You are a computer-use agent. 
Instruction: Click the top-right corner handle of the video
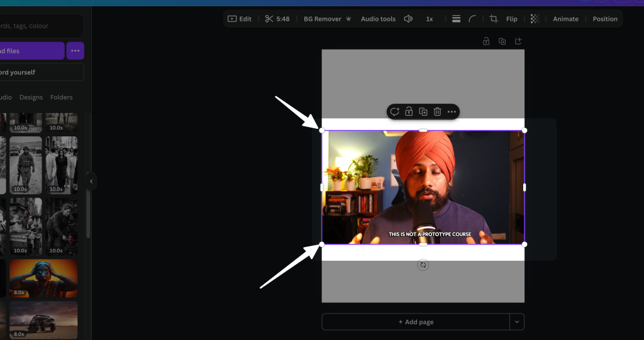click(525, 131)
